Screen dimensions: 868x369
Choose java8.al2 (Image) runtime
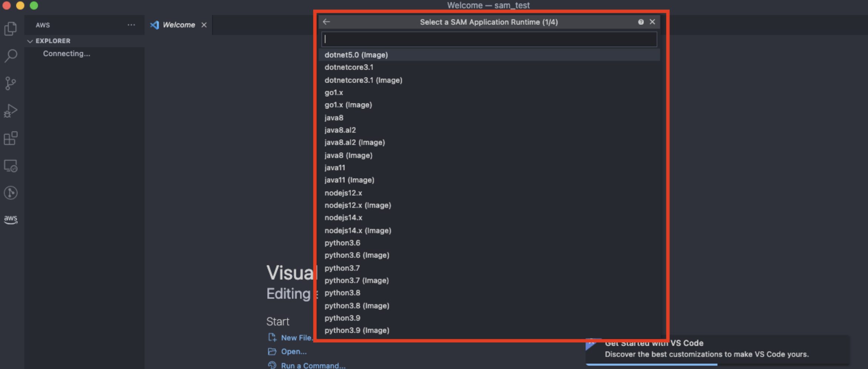(x=489, y=143)
